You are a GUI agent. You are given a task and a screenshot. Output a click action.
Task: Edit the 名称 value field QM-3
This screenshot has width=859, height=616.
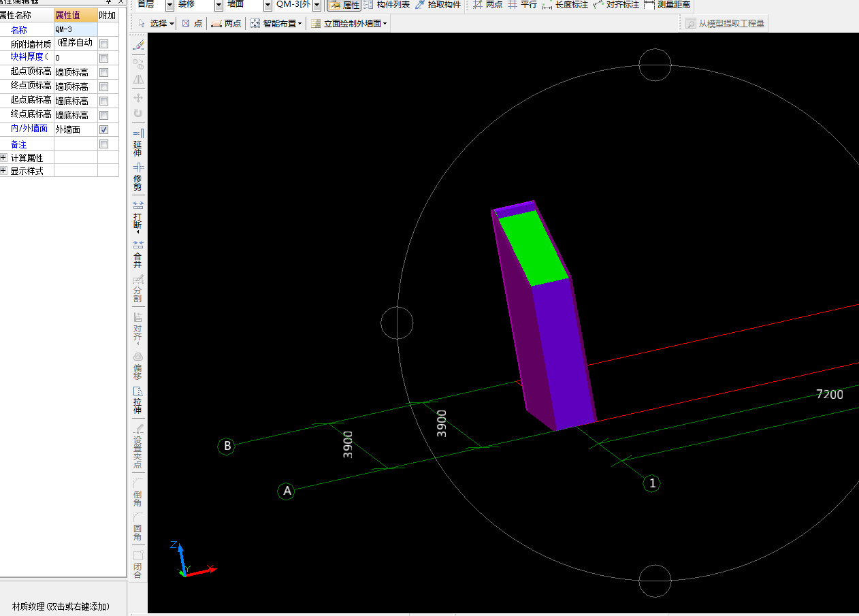(76, 29)
